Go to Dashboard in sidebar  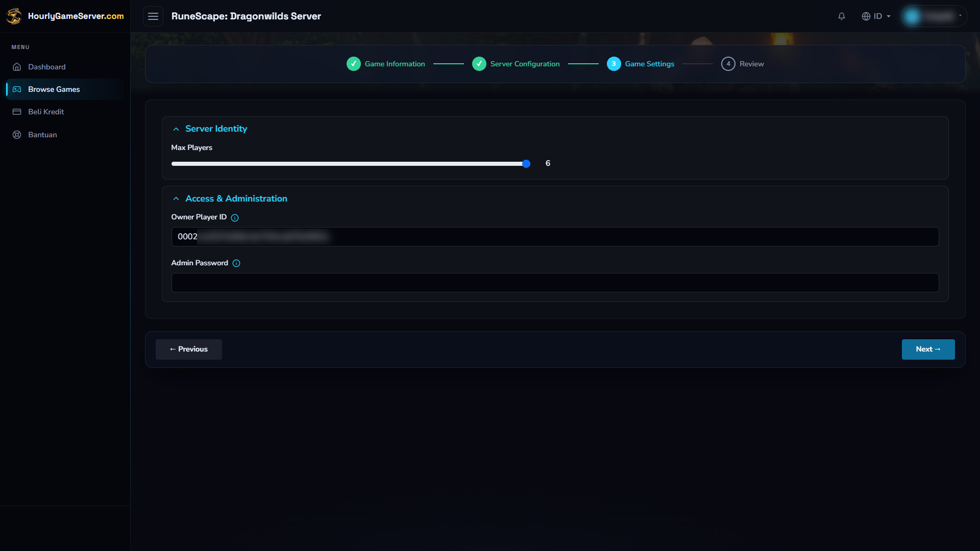click(65, 67)
